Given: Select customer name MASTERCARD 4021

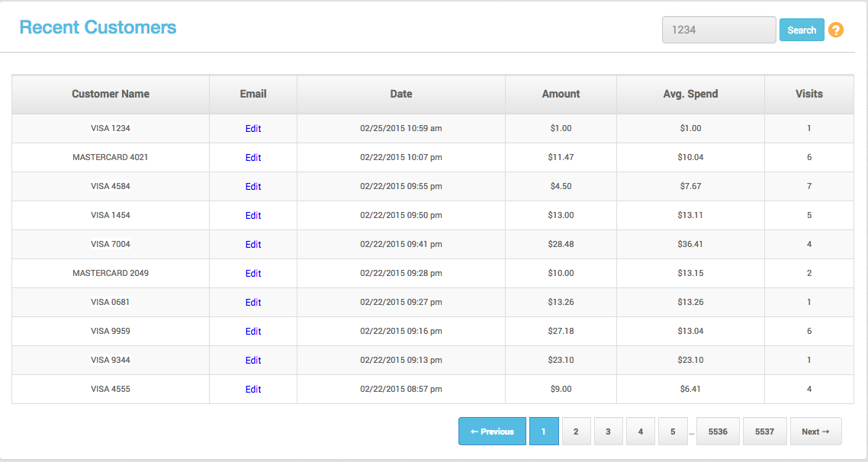Looking at the screenshot, I should click(x=111, y=157).
